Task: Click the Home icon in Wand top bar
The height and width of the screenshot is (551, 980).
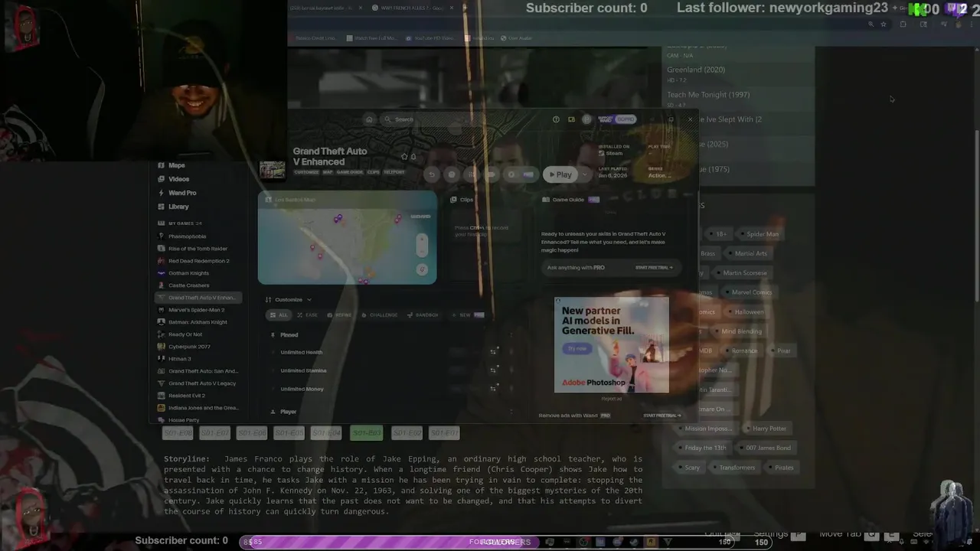Action: point(369,119)
